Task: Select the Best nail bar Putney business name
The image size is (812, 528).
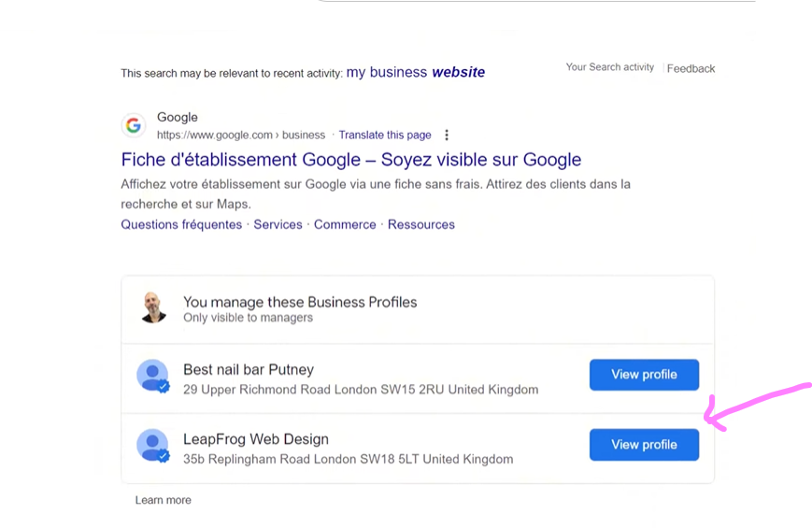Action: (248, 369)
